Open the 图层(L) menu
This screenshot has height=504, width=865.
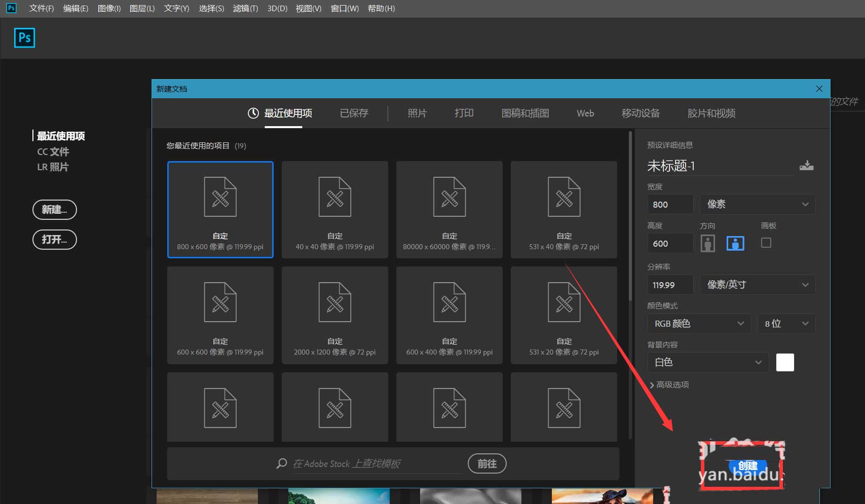pyautogui.click(x=142, y=8)
